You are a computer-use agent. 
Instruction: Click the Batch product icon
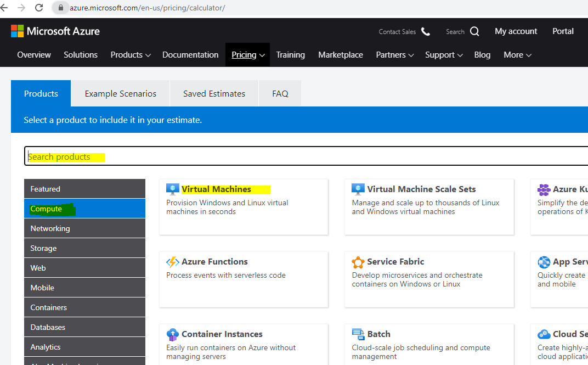[x=358, y=334]
